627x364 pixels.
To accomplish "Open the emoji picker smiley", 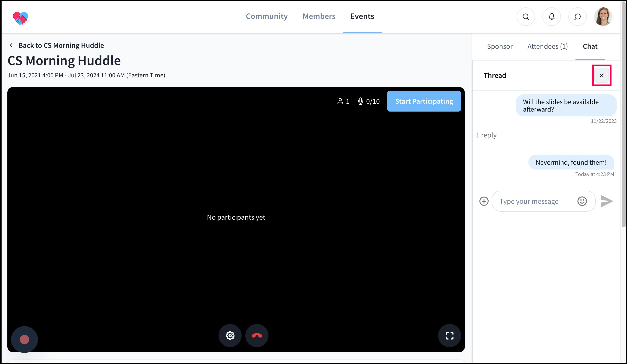I will pos(582,201).
